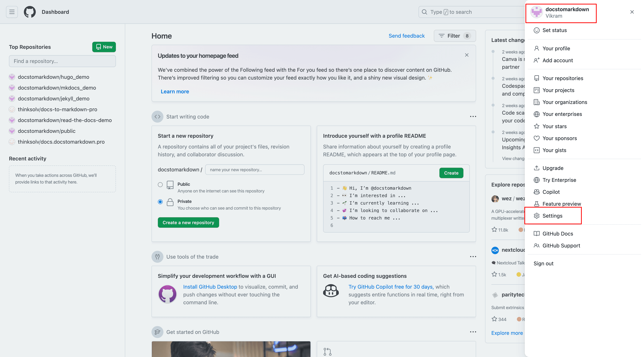Open docstomarkdown/public repository

[47, 131]
